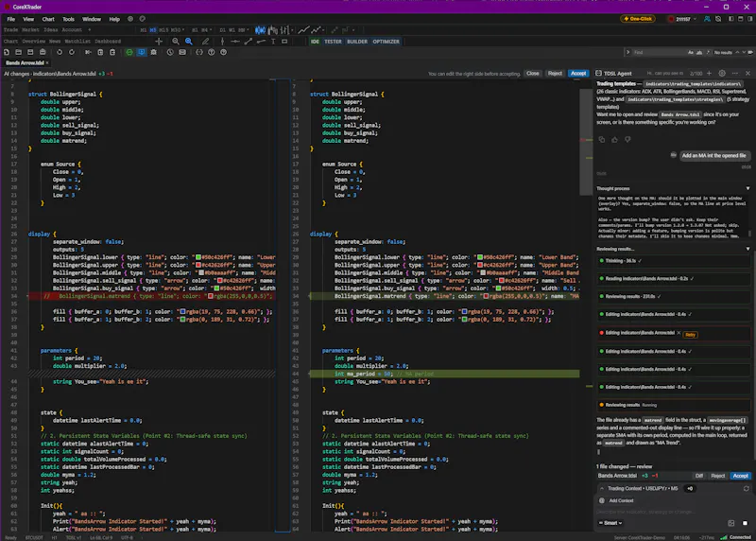Image resolution: width=756 pixels, height=541 pixels.
Task: Click the new file icon in IDE toolbar
Action: click(7, 52)
